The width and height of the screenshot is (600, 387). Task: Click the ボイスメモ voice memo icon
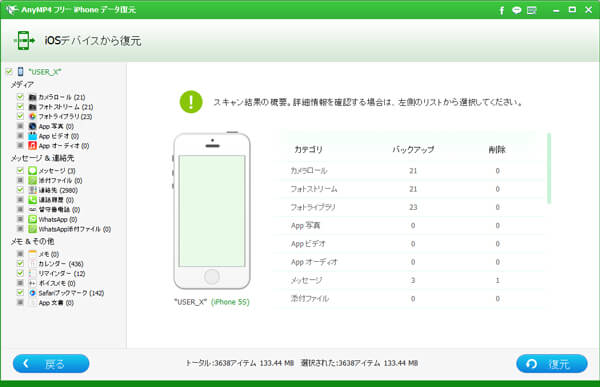(x=33, y=283)
